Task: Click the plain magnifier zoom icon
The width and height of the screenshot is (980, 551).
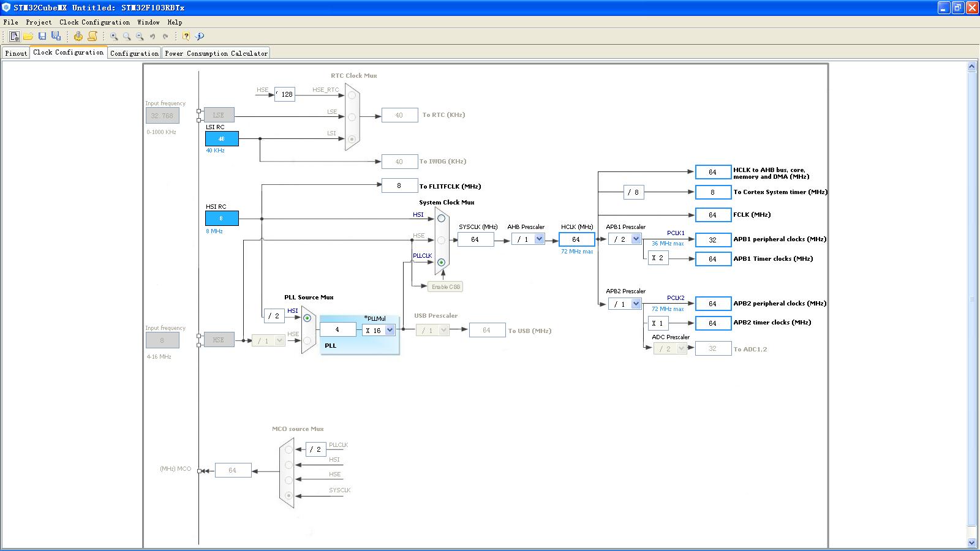Action: click(127, 37)
